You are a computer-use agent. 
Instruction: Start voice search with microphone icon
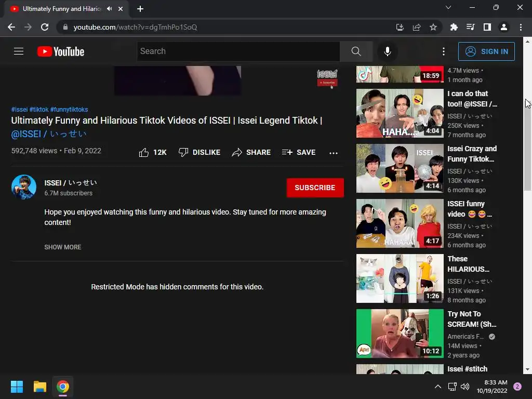(388, 51)
